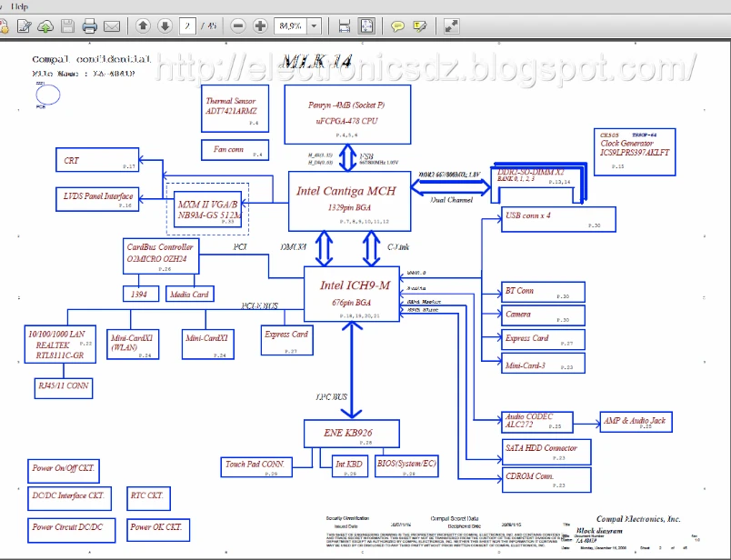The height and width of the screenshot is (560, 731).
Task: Click the 'Intel ICH9-M' block text
Action: point(355,285)
